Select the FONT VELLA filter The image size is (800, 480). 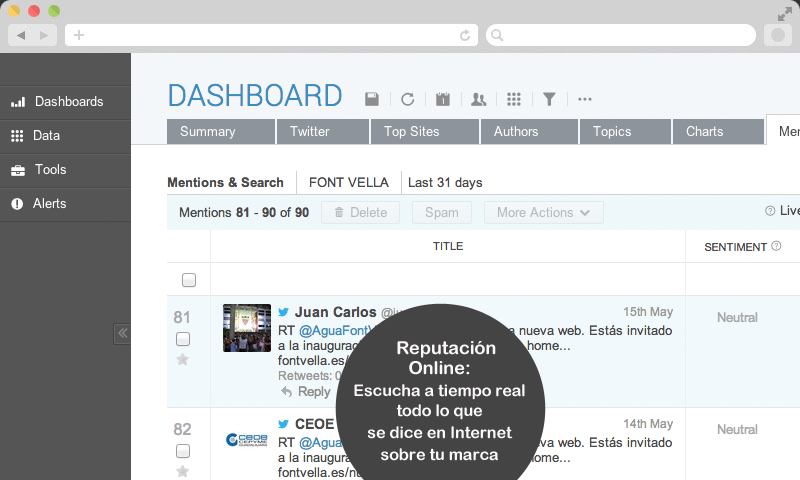[349, 183]
